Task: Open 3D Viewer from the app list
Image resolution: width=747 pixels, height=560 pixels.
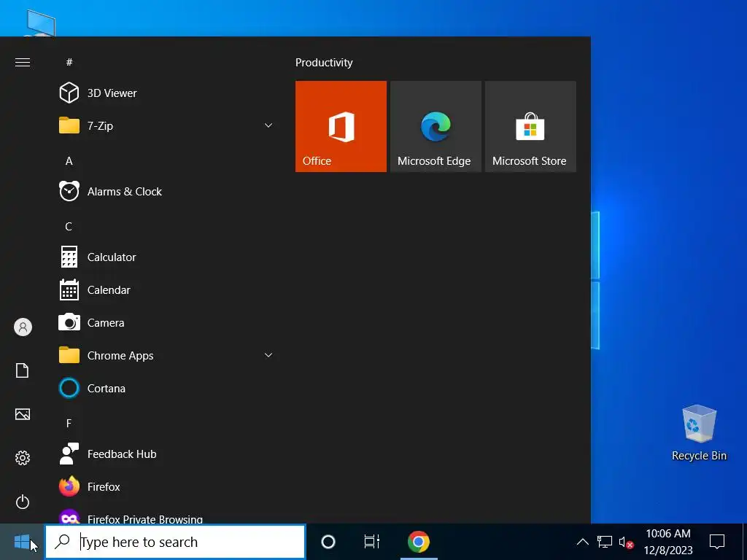Action: 167,93
